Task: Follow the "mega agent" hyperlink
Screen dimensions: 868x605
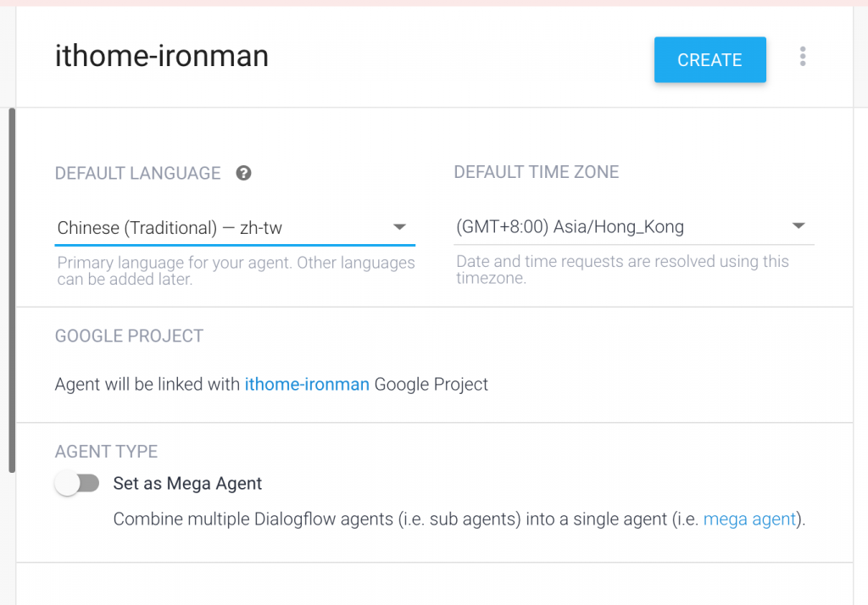Action: coord(749,519)
